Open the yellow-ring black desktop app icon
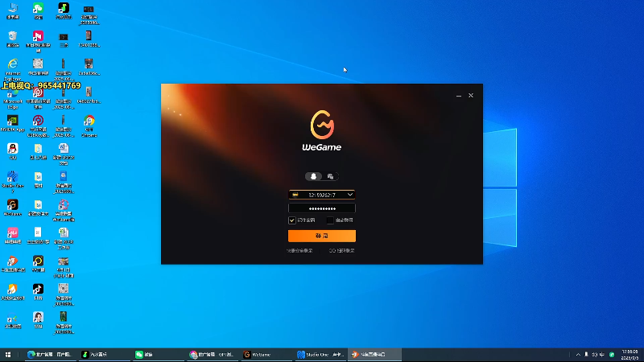The image size is (644, 362). pos(38,263)
